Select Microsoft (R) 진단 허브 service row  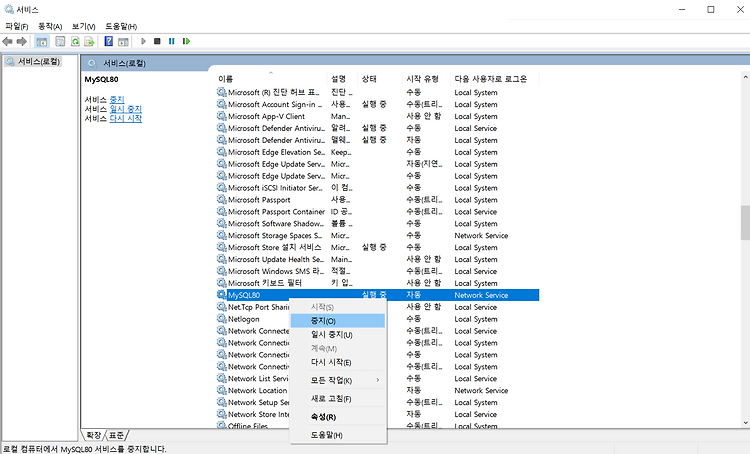point(377,92)
